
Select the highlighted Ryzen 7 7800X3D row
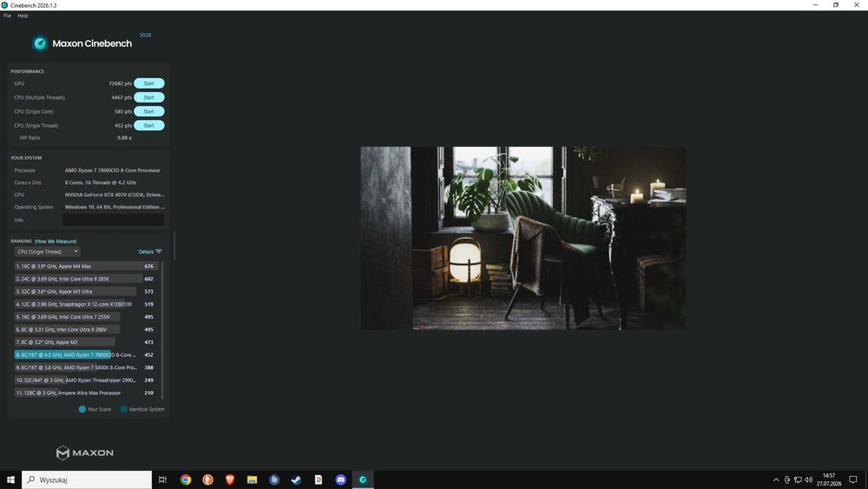pyautogui.click(x=86, y=355)
